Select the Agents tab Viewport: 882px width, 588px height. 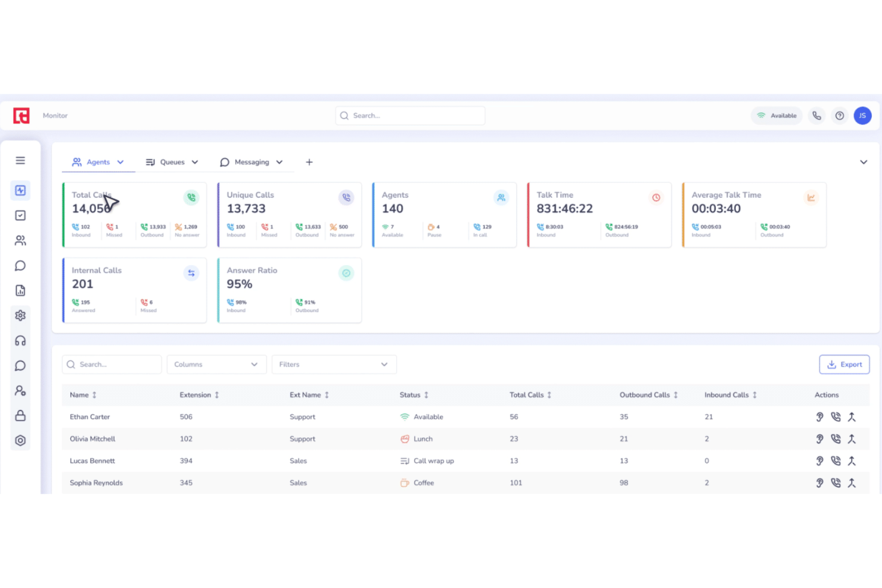point(98,161)
